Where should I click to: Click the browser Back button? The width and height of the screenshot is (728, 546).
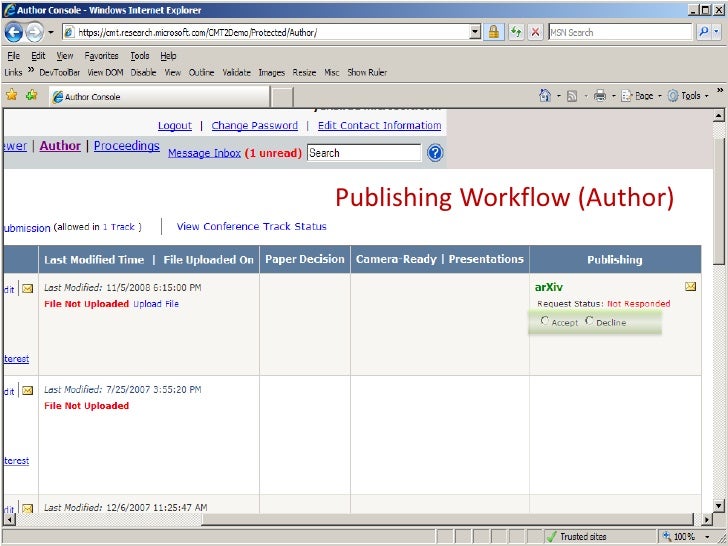click(13, 32)
